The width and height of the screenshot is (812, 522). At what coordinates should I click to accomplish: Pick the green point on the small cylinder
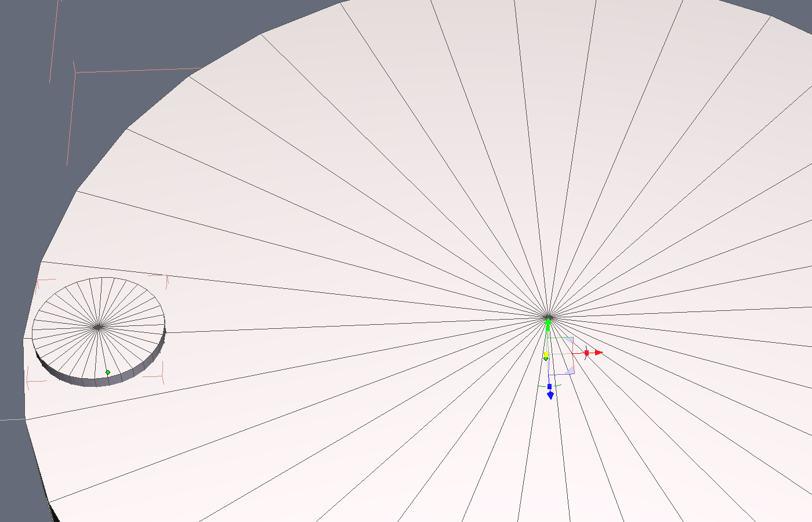point(108,372)
